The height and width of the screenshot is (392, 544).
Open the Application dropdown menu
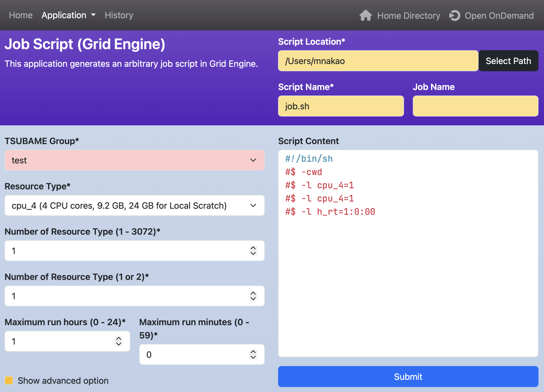coord(68,15)
